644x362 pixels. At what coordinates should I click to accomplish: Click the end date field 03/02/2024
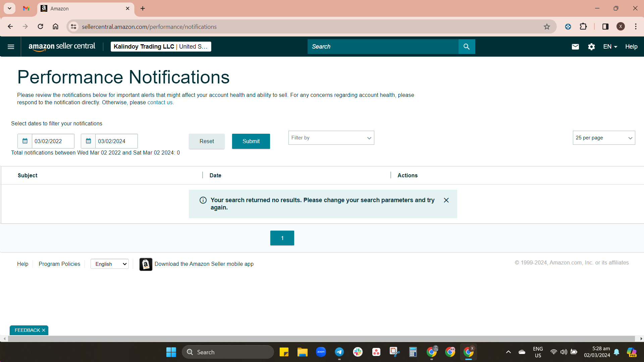(x=116, y=141)
